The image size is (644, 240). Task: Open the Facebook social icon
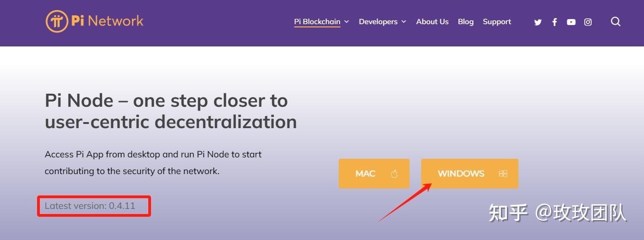[555, 22]
